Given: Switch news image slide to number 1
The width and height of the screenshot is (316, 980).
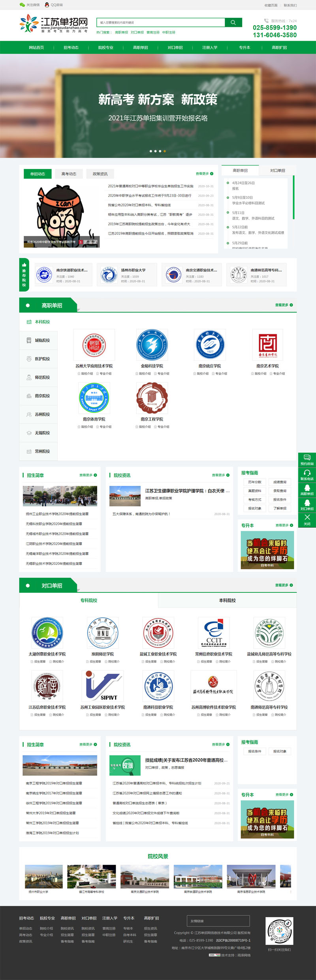Looking at the screenshot, I should [81, 242].
